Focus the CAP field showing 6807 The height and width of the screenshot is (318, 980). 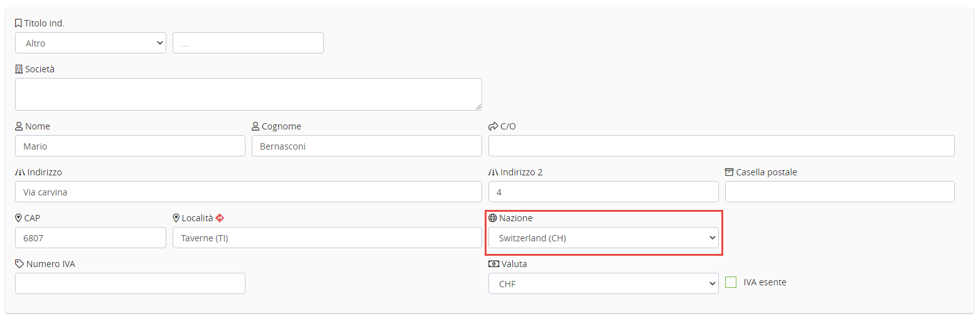coord(90,238)
